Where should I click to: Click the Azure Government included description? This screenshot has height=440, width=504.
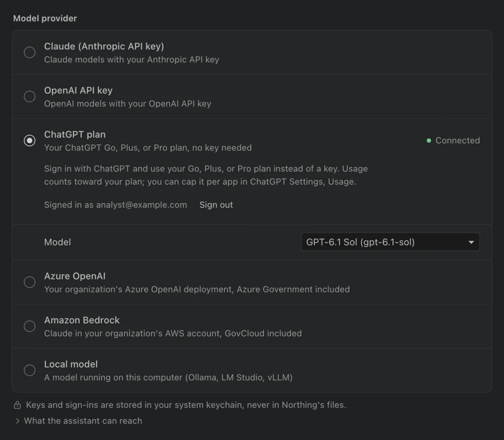pyautogui.click(x=197, y=289)
